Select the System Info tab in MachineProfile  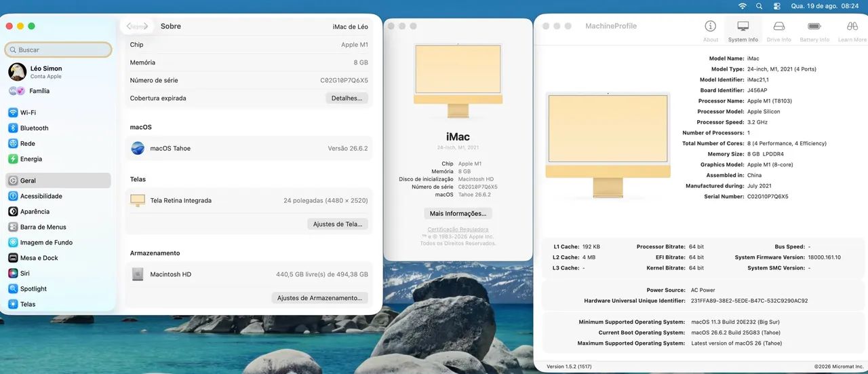[x=743, y=31]
